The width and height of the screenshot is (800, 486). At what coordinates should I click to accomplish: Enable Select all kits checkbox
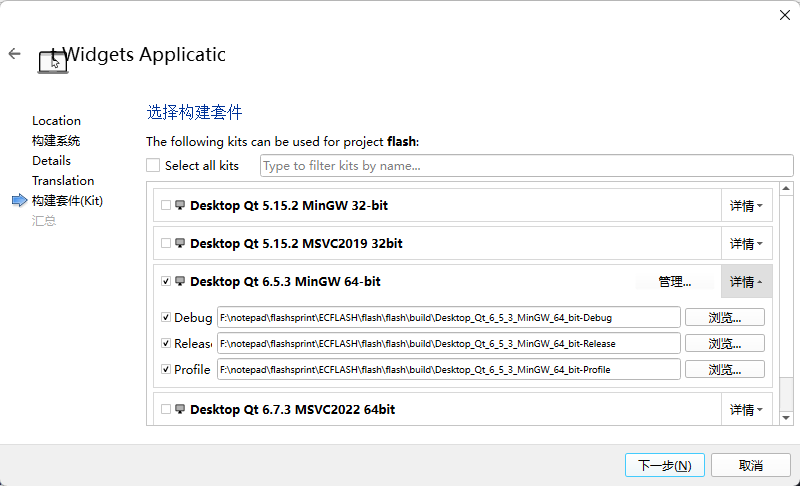pos(153,165)
